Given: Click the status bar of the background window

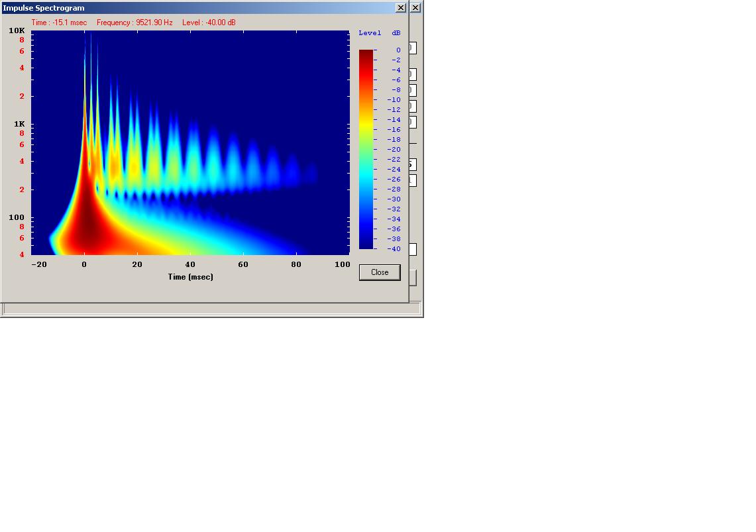Looking at the screenshot, I should click(211, 309).
